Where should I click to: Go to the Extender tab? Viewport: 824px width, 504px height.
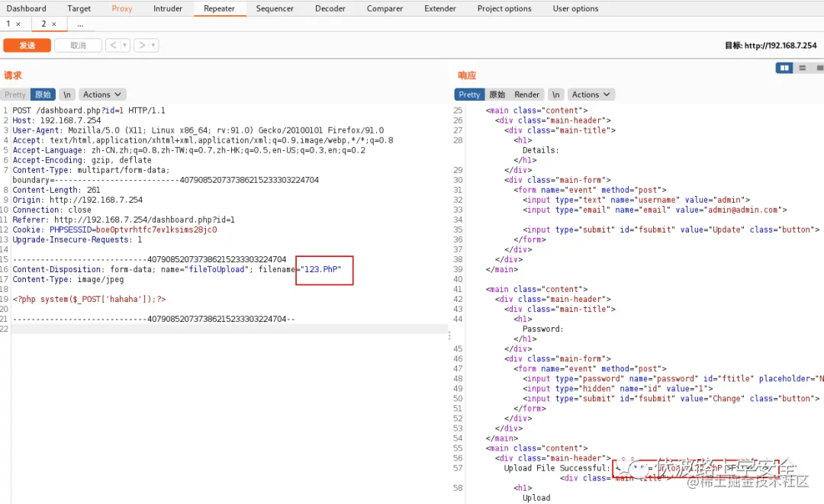point(440,8)
